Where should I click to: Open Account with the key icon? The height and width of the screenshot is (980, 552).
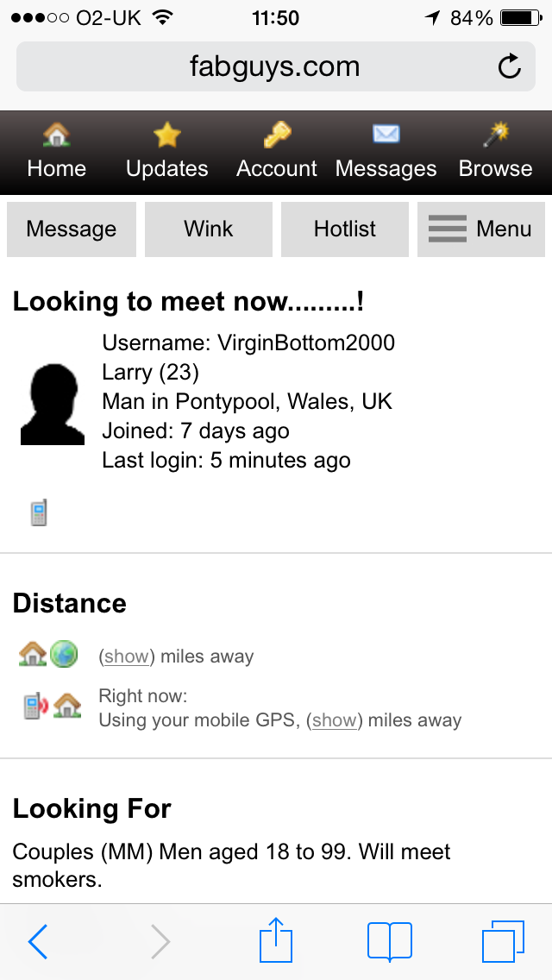coord(277,135)
